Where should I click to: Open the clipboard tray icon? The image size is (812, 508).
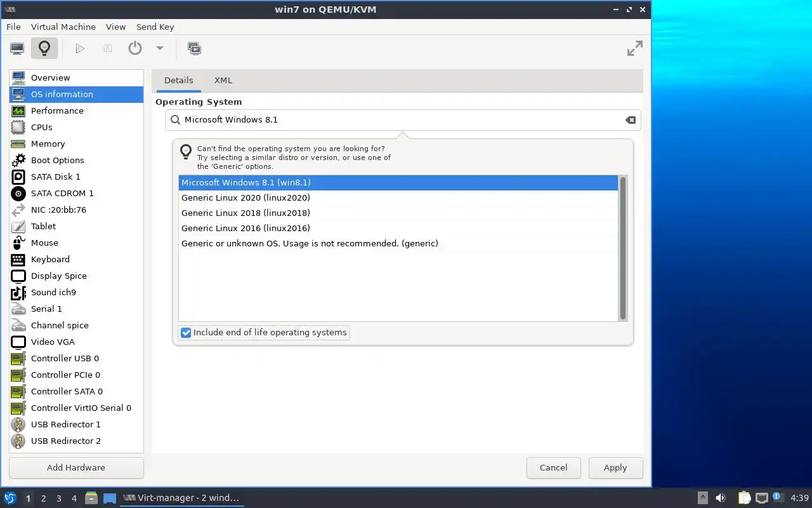tap(744, 498)
